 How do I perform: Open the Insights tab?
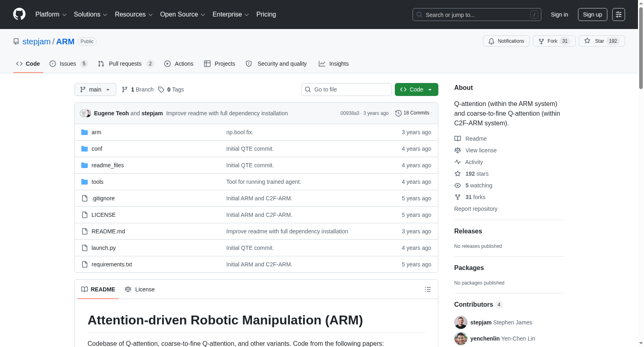point(334,64)
